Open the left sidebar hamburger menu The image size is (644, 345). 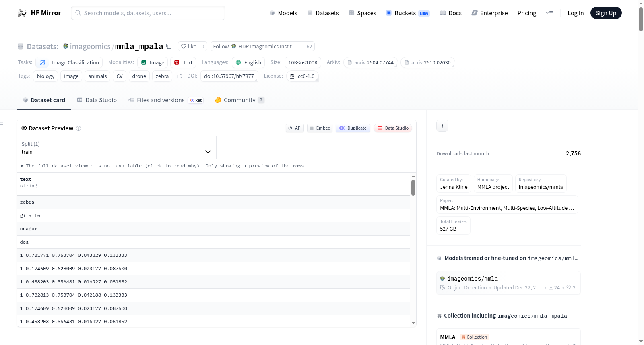[x=2, y=124]
